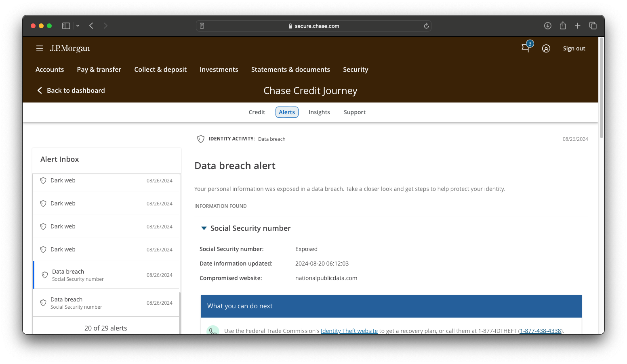The height and width of the screenshot is (364, 627).
Task: Collapse the Social Security number section
Action: (x=204, y=228)
